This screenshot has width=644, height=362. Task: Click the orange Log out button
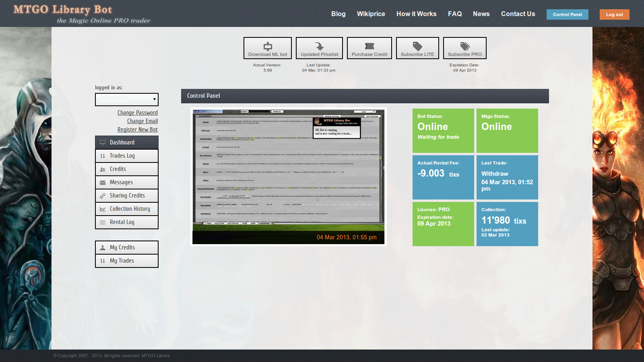coord(615,14)
